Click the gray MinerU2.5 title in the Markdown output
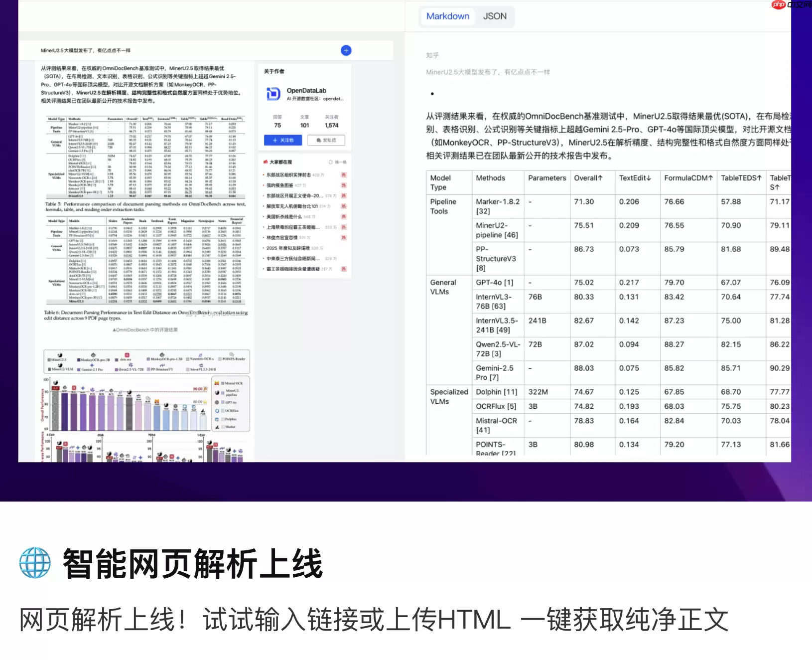Image resolution: width=812 pixels, height=660 pixels. coord(488,72)
